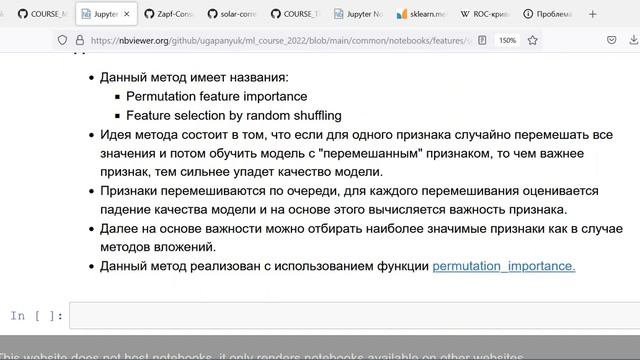Open the downloads arrow icon

coord(633,40)
